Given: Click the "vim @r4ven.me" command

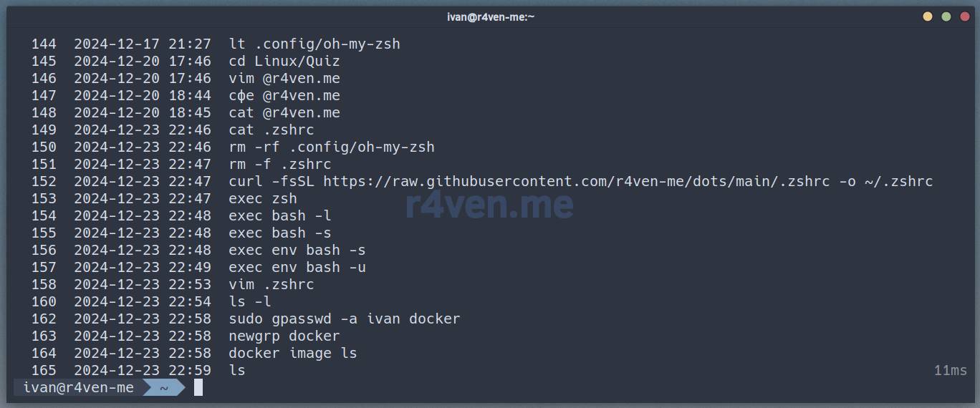Looking at the screenshot, I should pyautogui.click(x=284, y=78).
